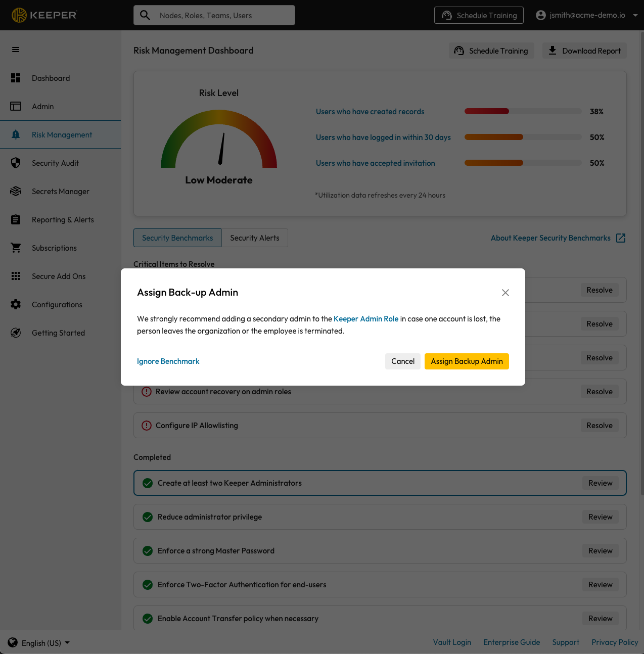Confirm with Assign Backup Admin button
Screen dimensions: 644x654
tap(467, 361)
